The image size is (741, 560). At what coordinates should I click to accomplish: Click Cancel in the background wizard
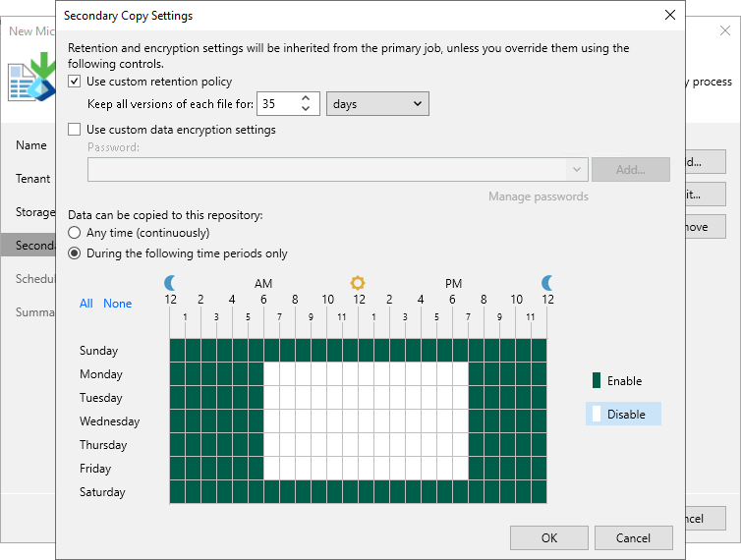tap(705, 519)
